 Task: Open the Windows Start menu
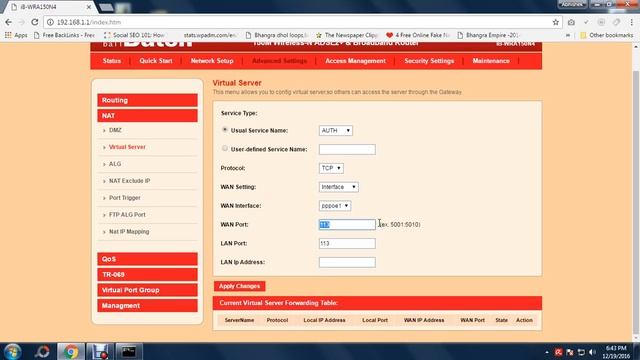point(12,351)
